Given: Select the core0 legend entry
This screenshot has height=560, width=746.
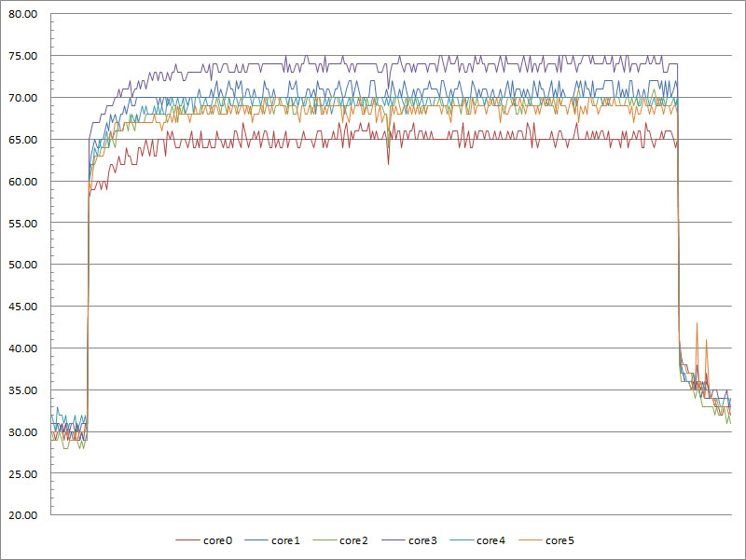Looking at the screenshot, I should point(203,540).
